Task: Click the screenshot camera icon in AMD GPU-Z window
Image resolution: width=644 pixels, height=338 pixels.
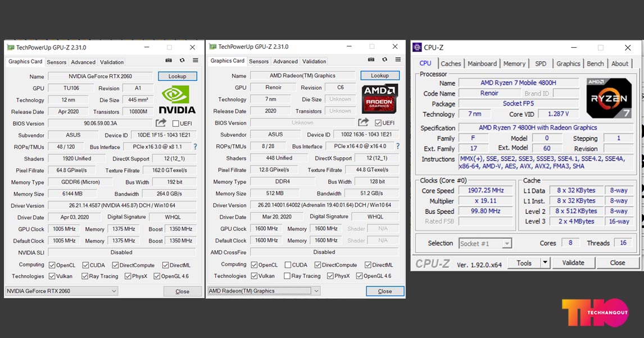Action: (x=371, y=60)
